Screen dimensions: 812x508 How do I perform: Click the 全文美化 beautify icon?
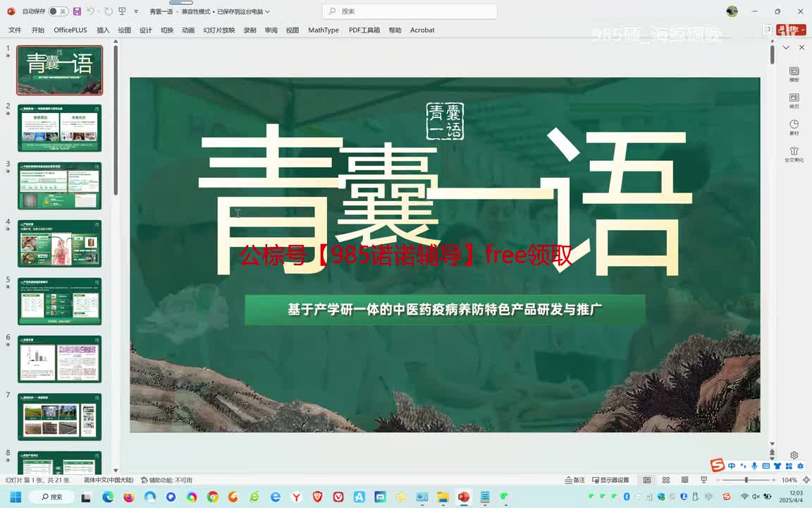pyautogui.click(x=794, y=155)
